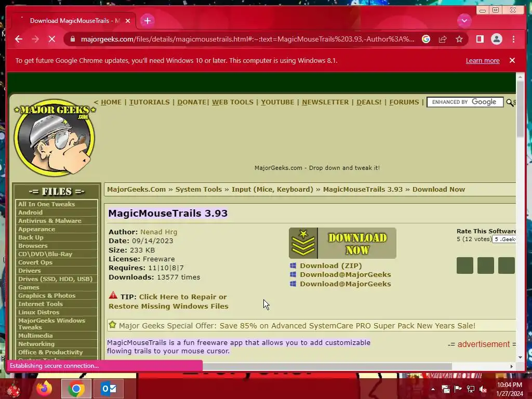Click the MajorGeeks logo image
532x399 pixels.
pyautogui.click(x=55, y=138)
